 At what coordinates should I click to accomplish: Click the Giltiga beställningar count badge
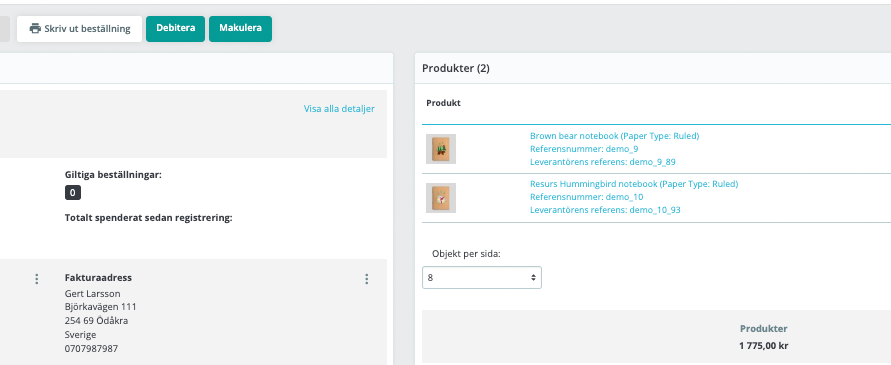pyautogui.click(x=73, y=193)
